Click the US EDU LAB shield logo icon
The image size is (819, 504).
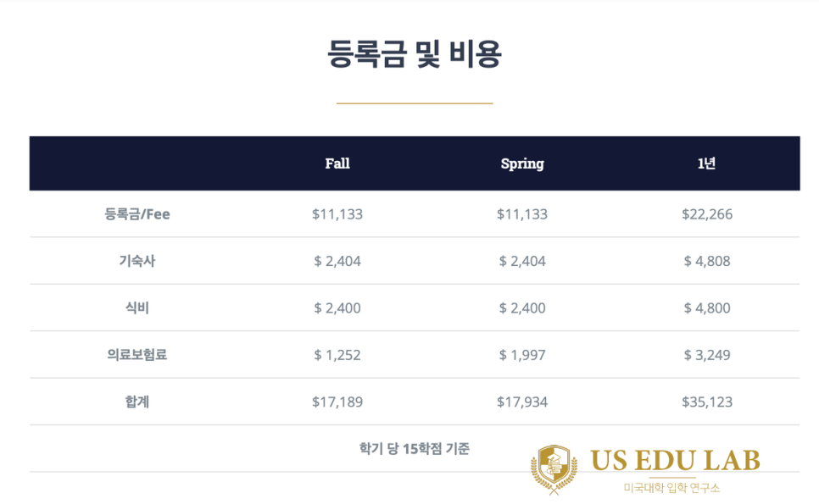554,469
